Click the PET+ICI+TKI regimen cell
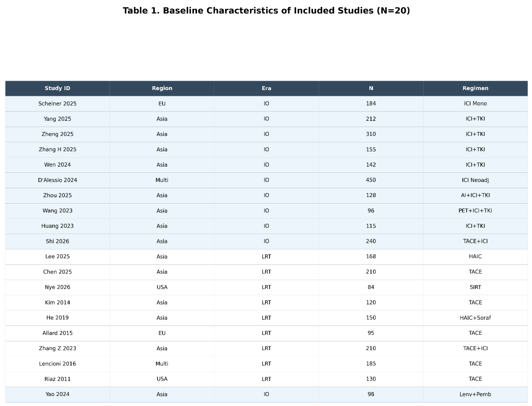532x406 pixels. click(x=475, y=211)
